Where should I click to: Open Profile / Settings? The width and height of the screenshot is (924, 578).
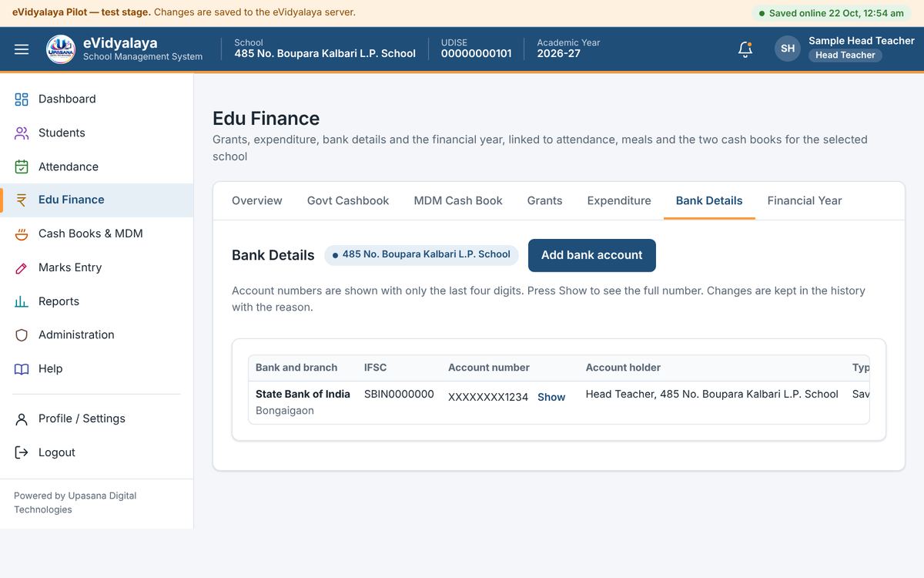point(96,418)
